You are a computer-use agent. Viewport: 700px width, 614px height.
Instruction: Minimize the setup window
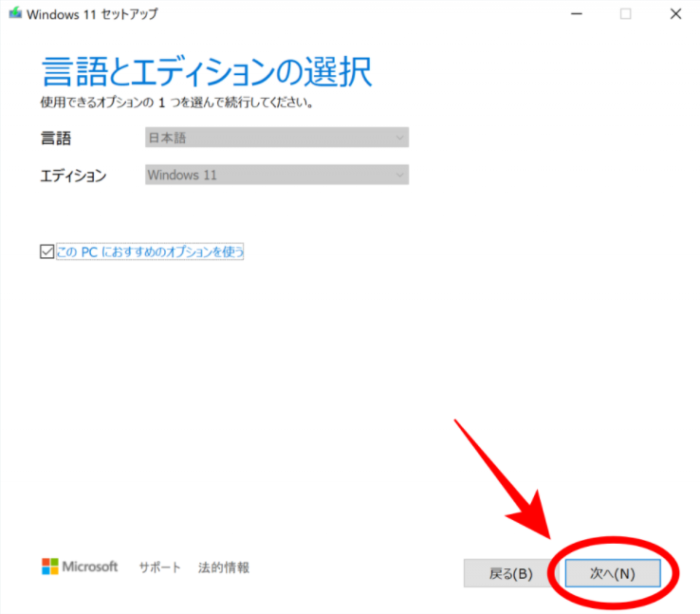[x=577, y=14]
